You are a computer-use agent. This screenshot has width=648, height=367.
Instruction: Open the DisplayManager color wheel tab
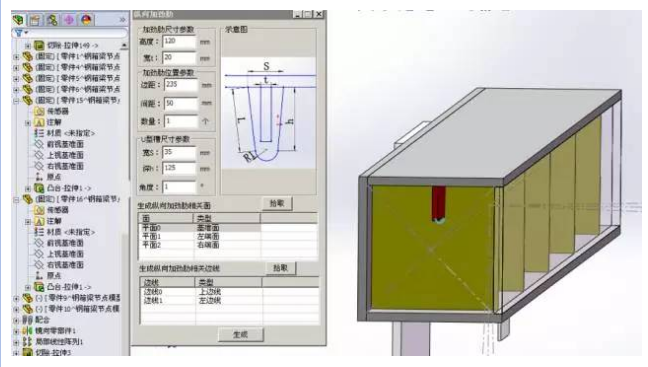click(x=86, y=19)
